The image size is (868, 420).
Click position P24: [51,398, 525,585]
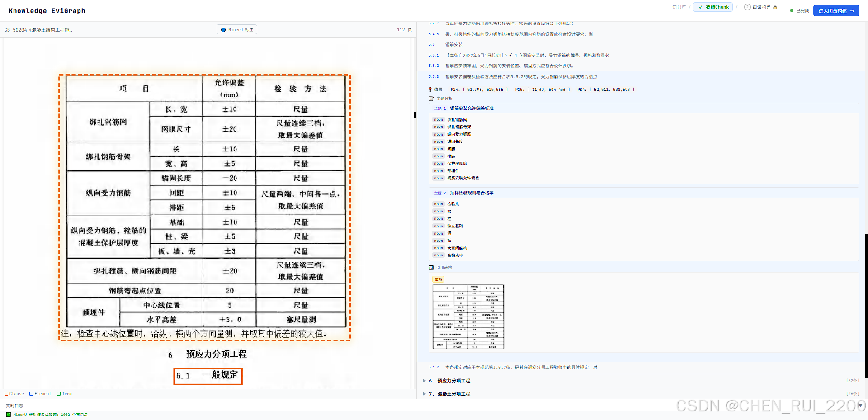[479, 90]
